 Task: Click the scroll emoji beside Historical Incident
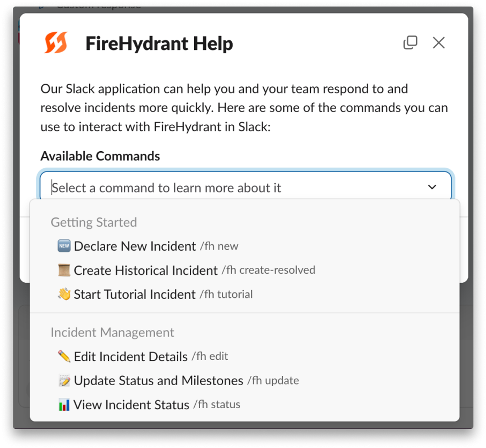[64, 270]
